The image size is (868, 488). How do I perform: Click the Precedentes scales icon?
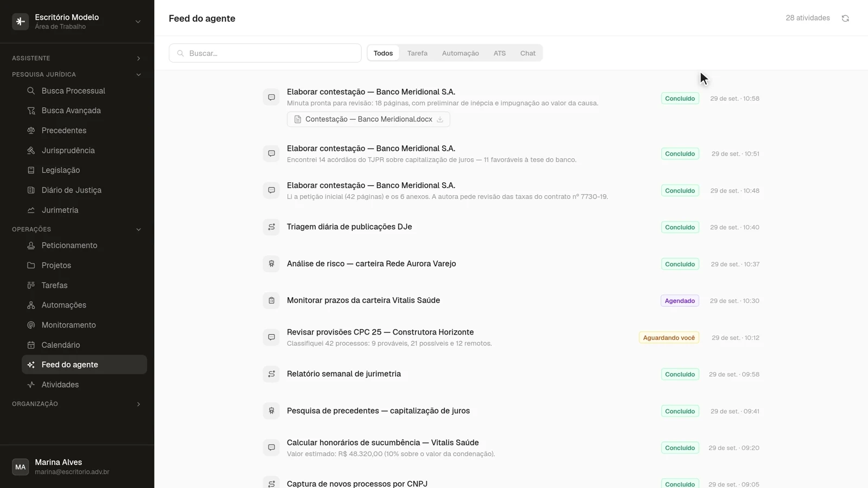[x=31, y=131]
